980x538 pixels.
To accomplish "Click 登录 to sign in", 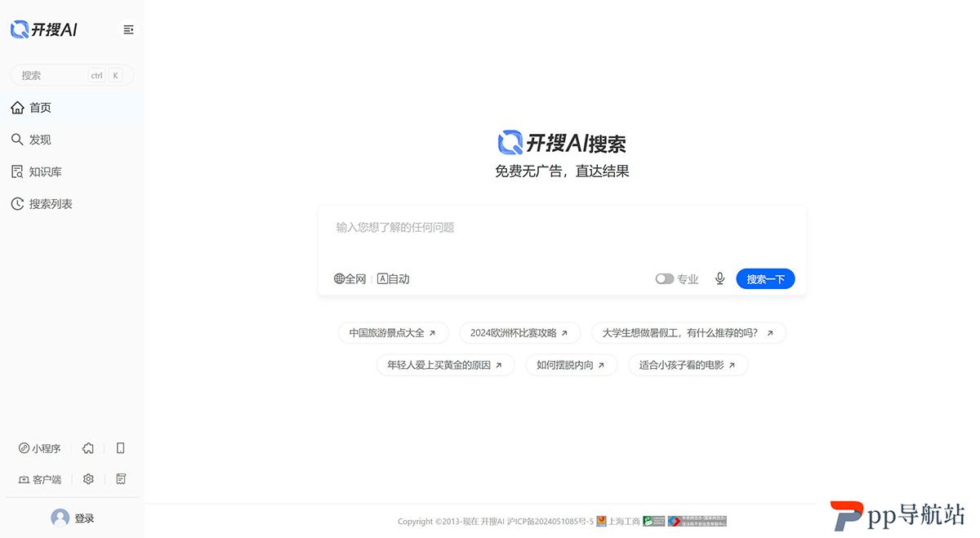I will pyautogui.click(x=84, y=518).
